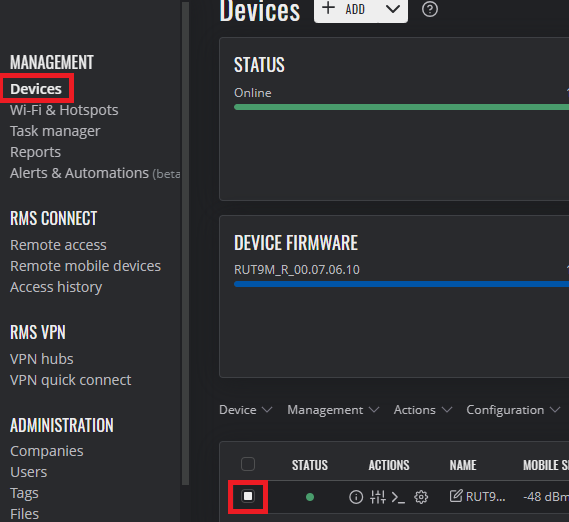Click the green Online status bar
The height and width of the screenshot is (522, 569).
click(x=401, y=107)
